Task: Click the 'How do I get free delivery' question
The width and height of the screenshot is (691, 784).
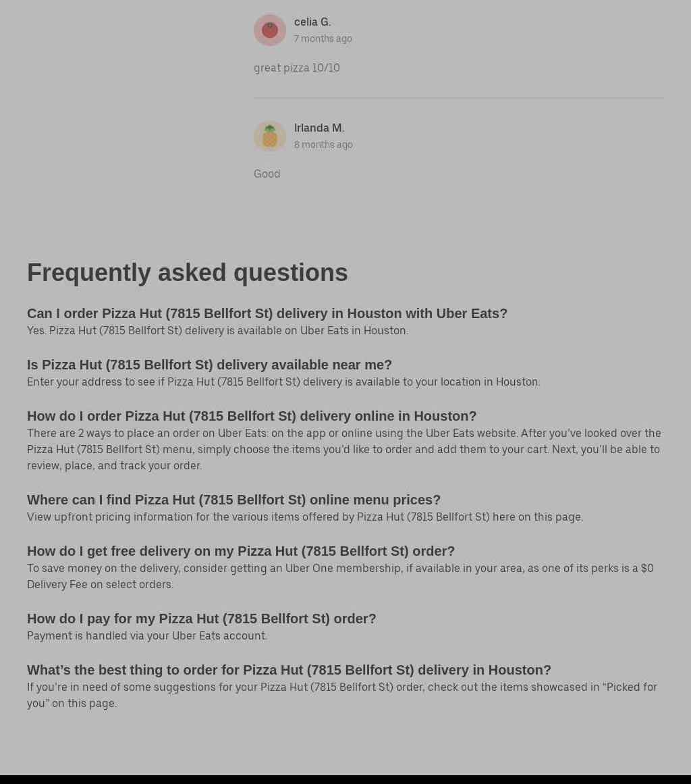Action: click(241, 551)
